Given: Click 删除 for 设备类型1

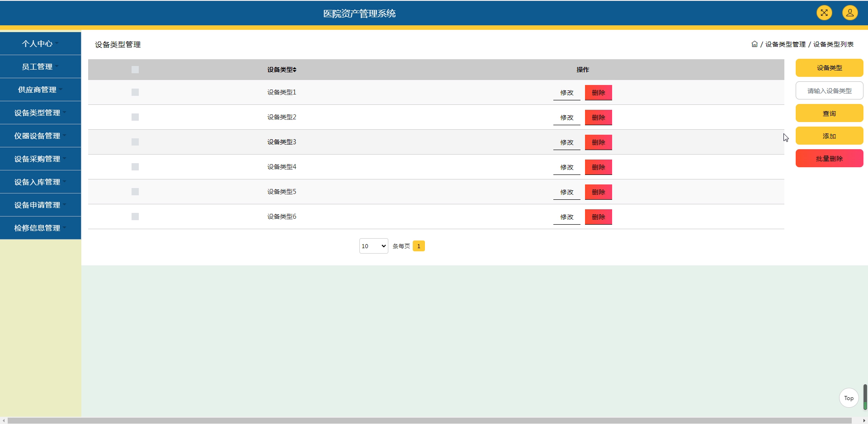Looking at the screenshot, I should (599, 93).
